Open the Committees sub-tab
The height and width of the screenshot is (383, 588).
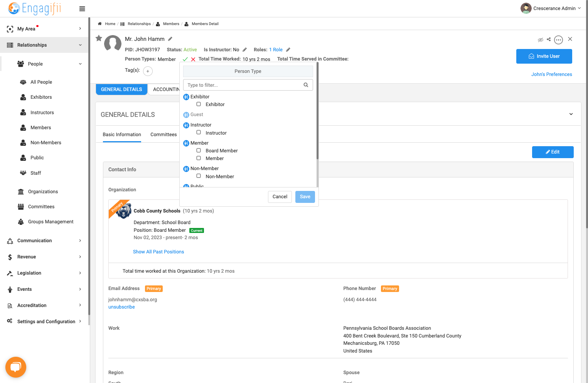[163, 135]
